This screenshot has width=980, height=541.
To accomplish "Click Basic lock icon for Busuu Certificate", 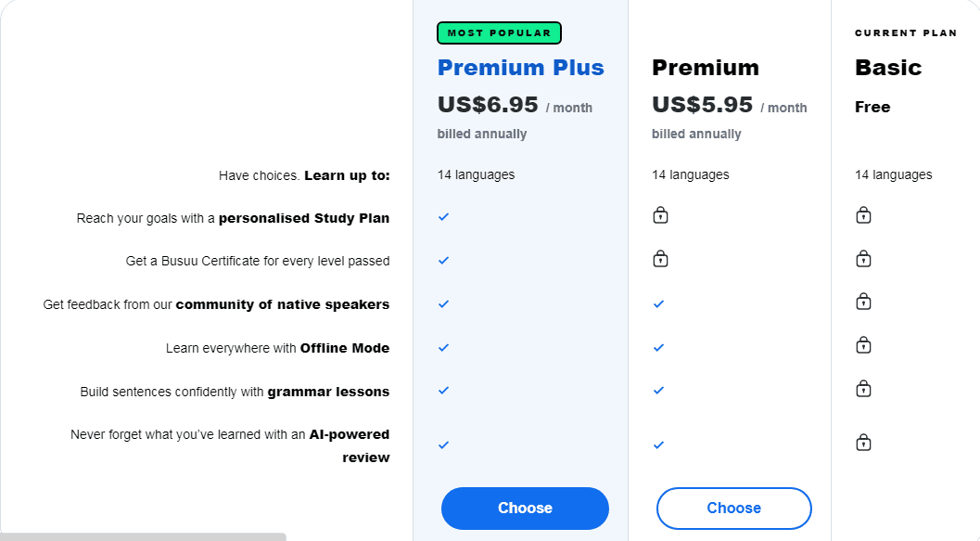I will pyautogui.click(x=863, y=258).
